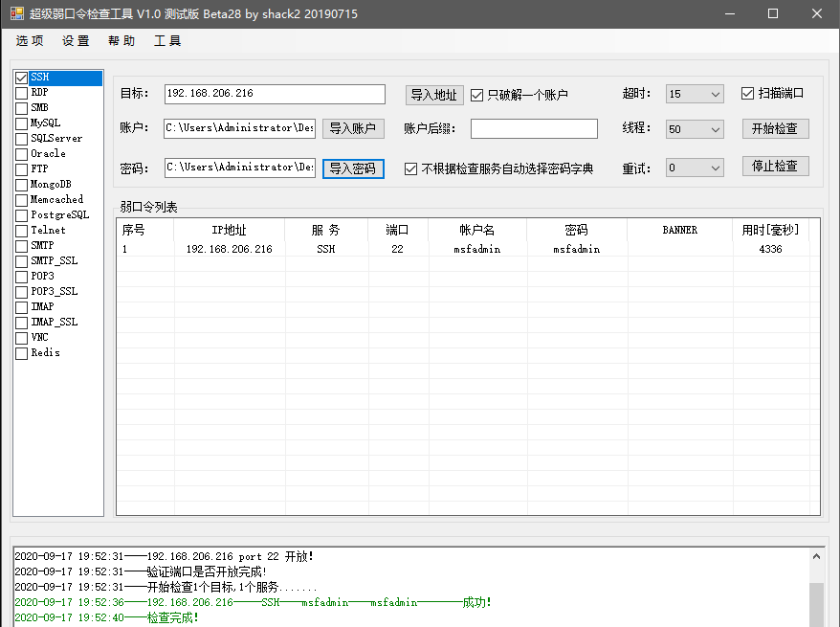Viewport: 840px width, 627px height.
Task: Click the msfadmin value under 密码 column
Action: click(x=577, y=249)
